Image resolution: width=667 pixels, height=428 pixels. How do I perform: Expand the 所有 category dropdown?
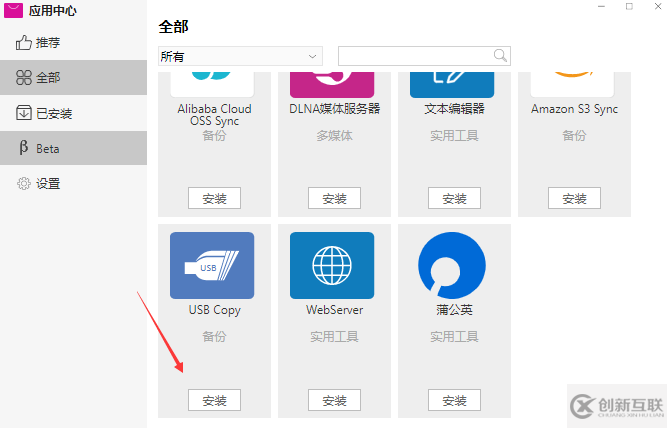[240, 56]
